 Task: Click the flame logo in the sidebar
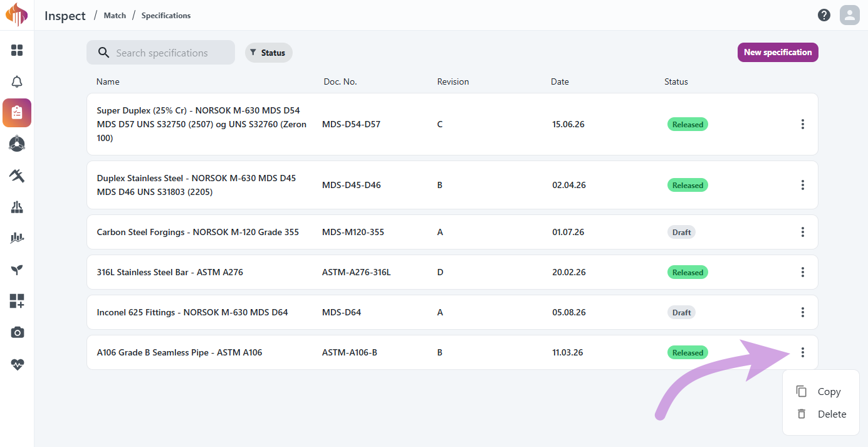(x=17, y=15)
